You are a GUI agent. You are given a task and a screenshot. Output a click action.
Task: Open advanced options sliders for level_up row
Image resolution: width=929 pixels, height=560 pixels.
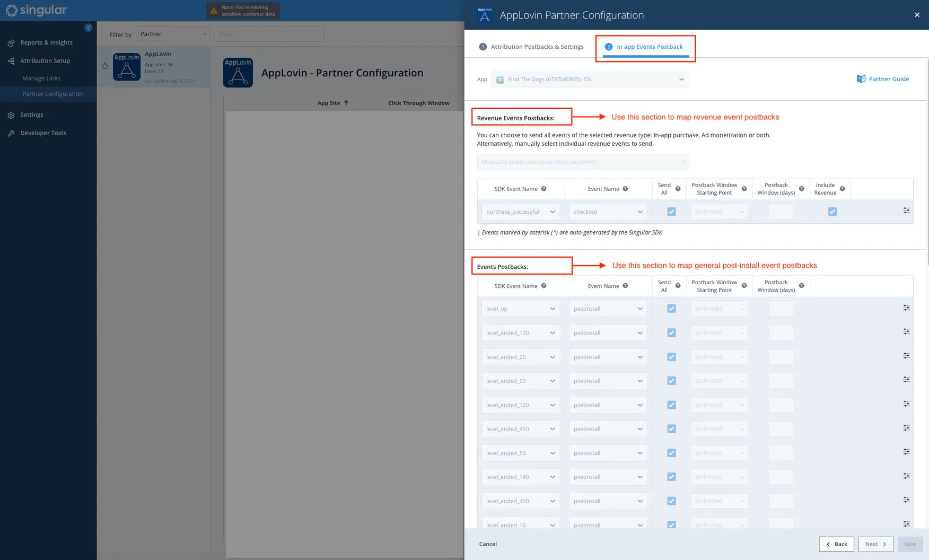click(906, 308)
